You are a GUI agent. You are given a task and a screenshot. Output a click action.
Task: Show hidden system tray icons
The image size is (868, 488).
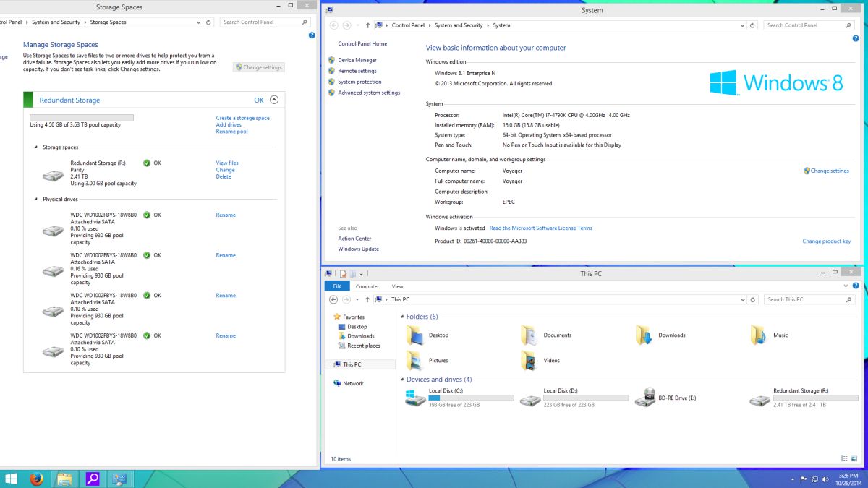pyautogui.click(x=793, y=479)
